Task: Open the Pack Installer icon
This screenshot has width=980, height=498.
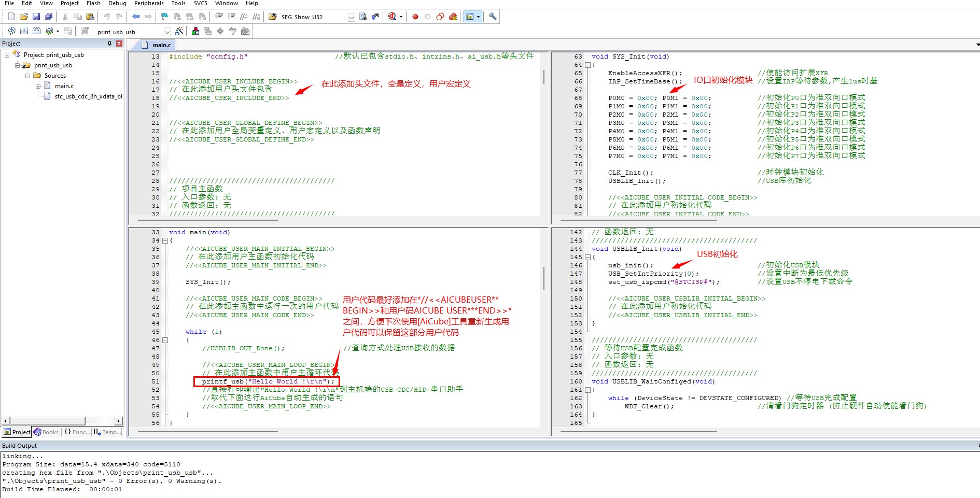Action: click(245, 31)
